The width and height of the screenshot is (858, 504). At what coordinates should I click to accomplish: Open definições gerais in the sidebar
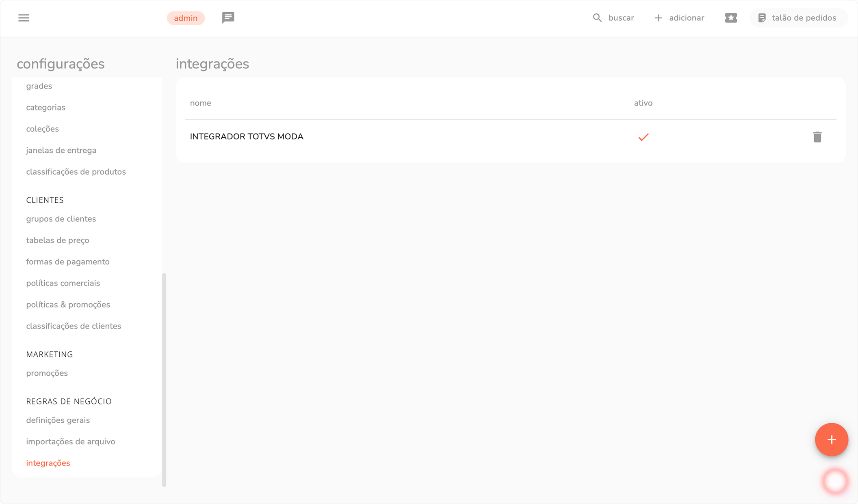coord(58,420)
